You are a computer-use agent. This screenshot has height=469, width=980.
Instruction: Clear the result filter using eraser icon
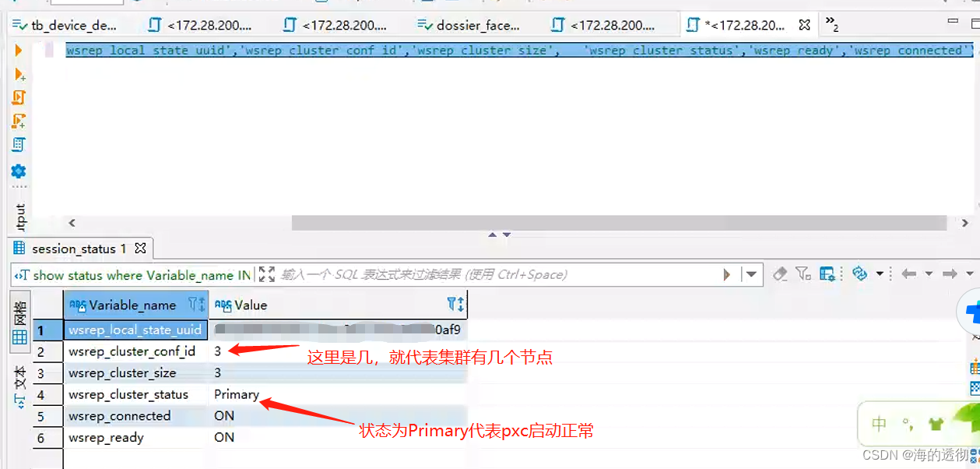(x=780, y=273)
